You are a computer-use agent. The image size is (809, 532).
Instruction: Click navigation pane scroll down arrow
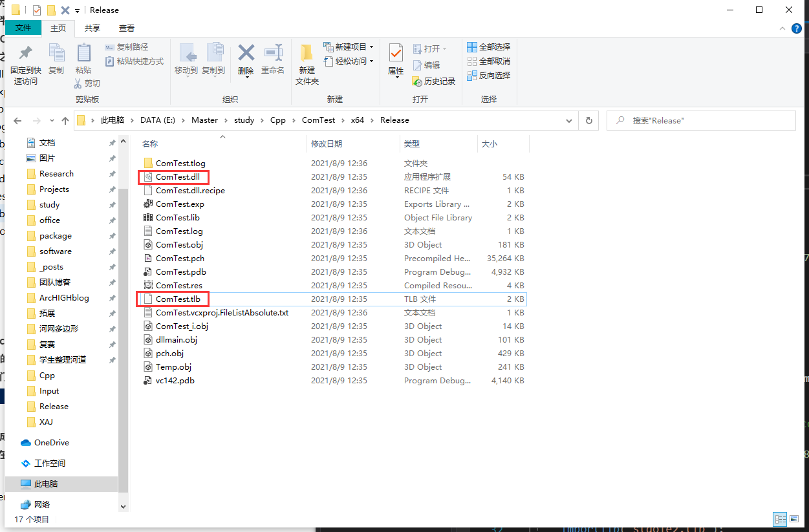123,507
